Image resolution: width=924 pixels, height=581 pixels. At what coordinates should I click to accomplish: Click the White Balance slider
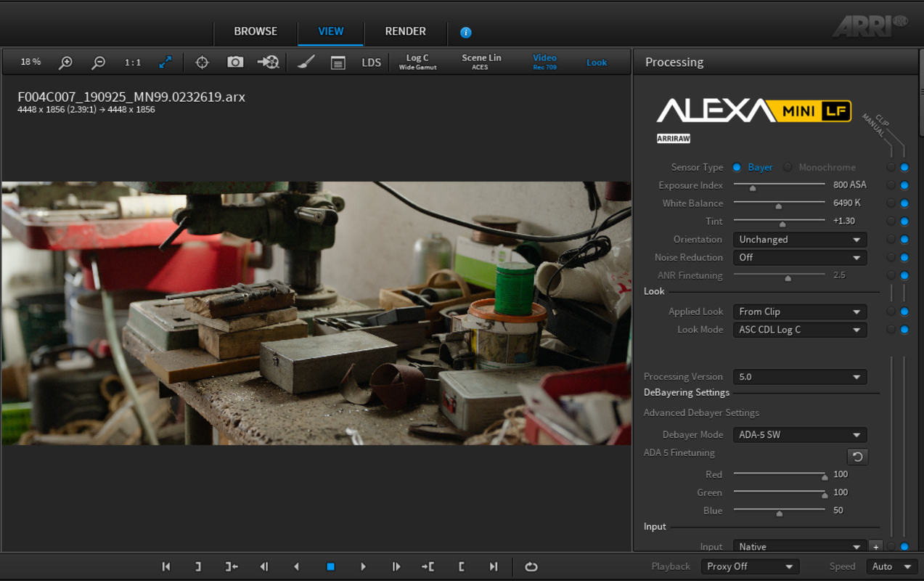tap(779, 203)
